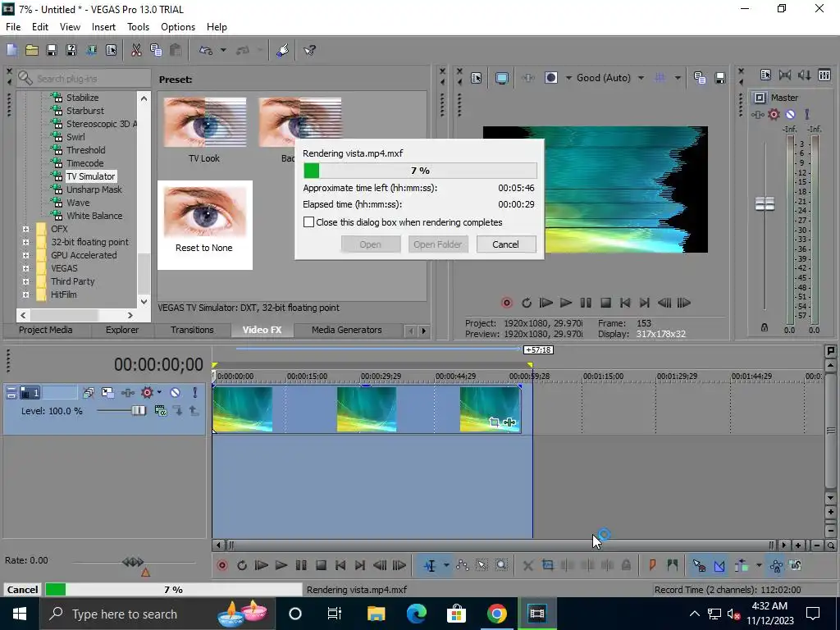Click the Open folder toolbar icon
The height and width of the screenshot is (630, 840).
32,50
